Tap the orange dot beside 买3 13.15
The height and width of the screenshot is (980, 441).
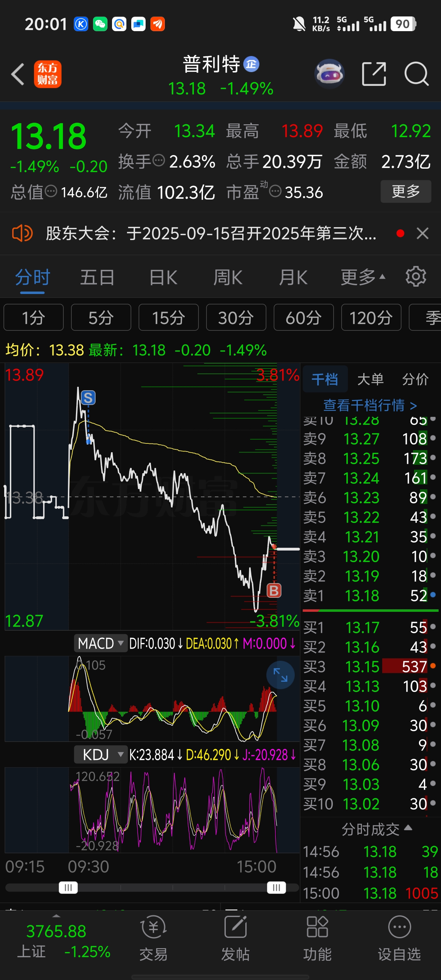click(x=433, y=666)
